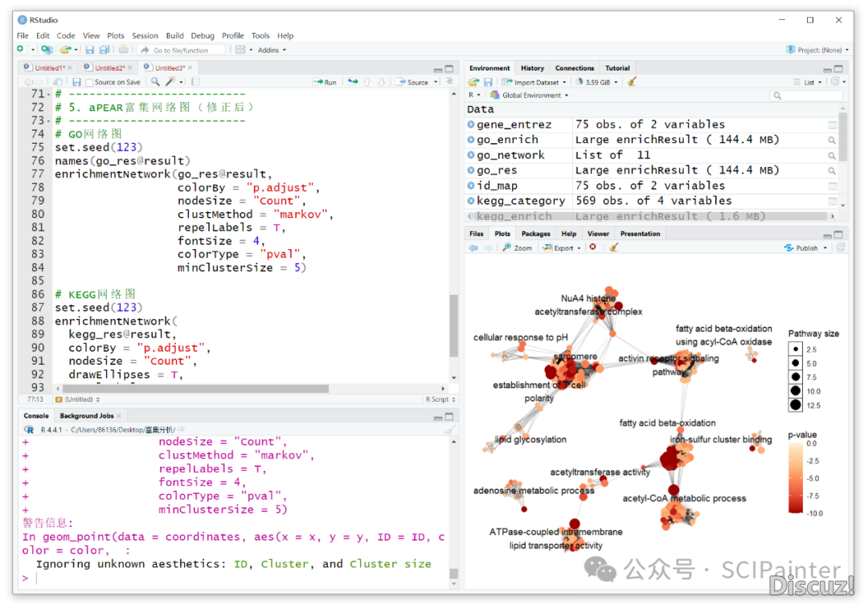
Task: Click the Save all documents icon
Action: [104, 50]
